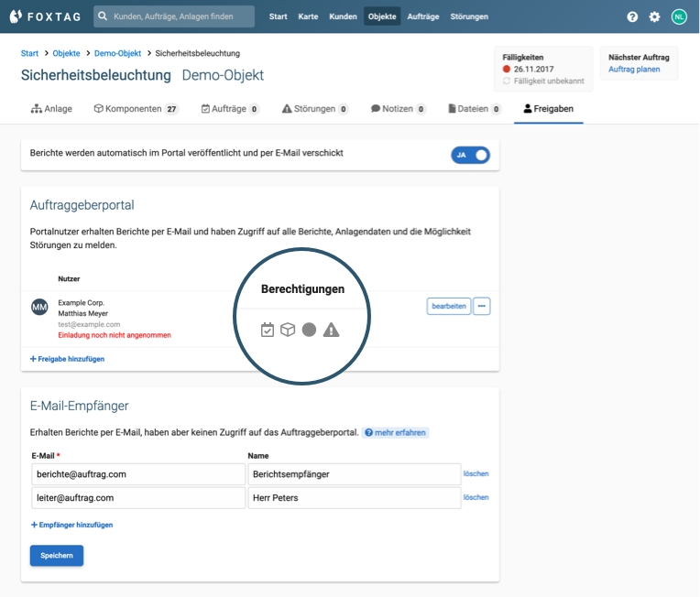Open the help question mark icon
This screenshot has width=700, height=597.
632,16
